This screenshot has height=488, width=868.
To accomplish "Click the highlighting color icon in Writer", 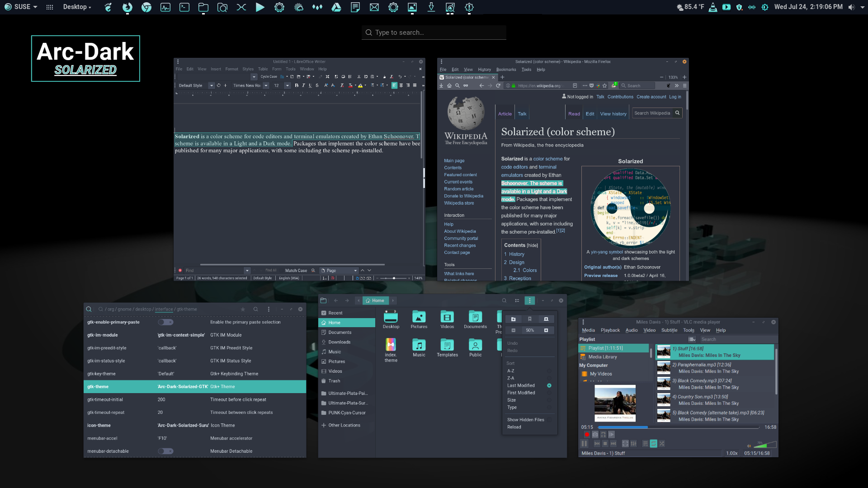I will point(360,85).
